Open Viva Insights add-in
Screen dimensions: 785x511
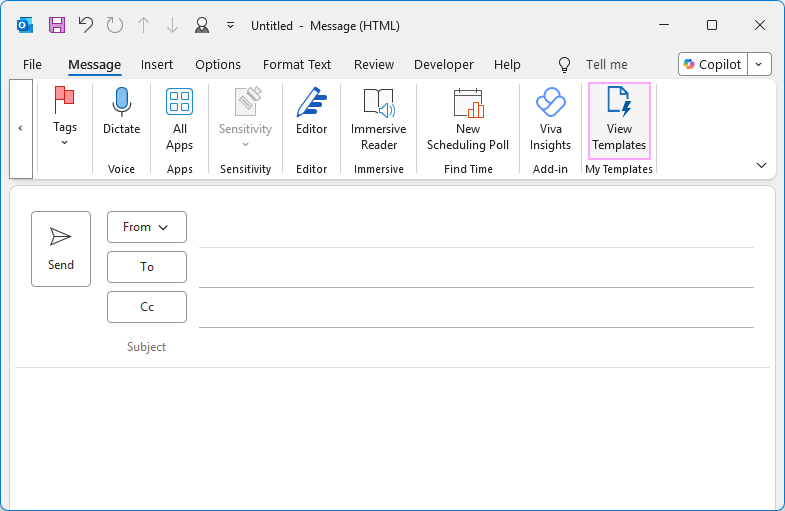[x=550, y=119]
